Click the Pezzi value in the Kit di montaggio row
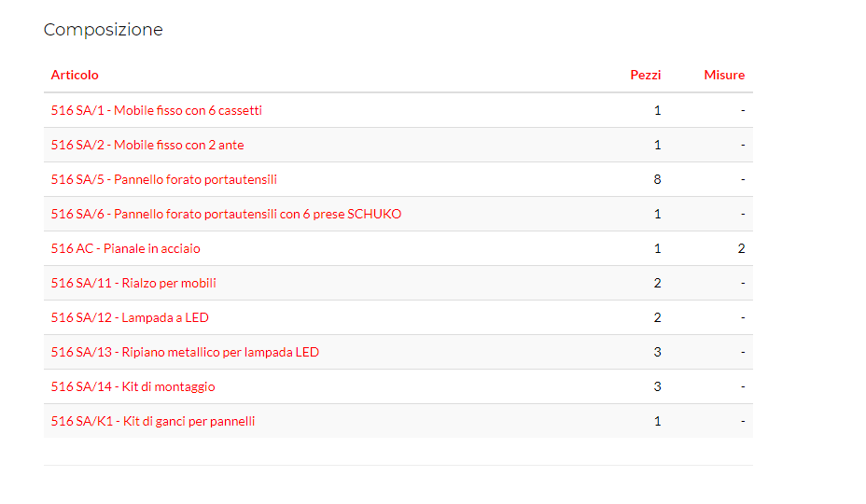Image resolution: width=866 pixels, height=504 pixels. click(x=657, y=386)
